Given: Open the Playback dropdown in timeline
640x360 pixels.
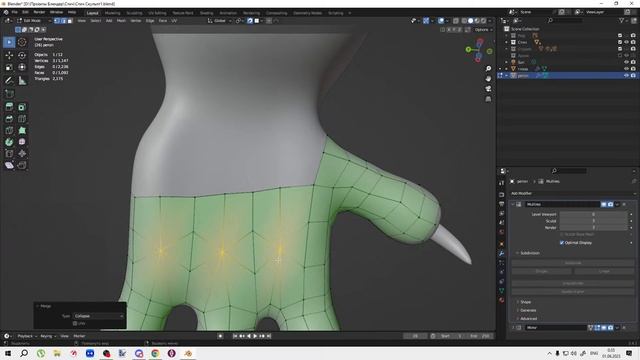Looking at the screenshot, I should point(27,336).
